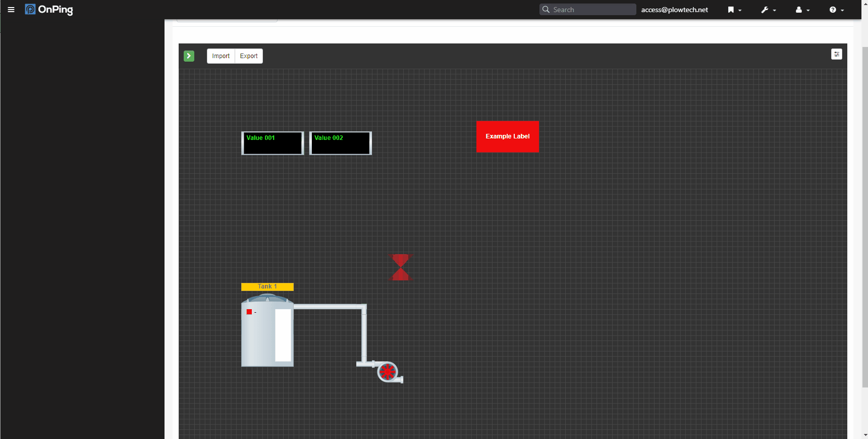Screen dimensions: 868x439
Task: Click the Import button
Action: pos(221,56)
